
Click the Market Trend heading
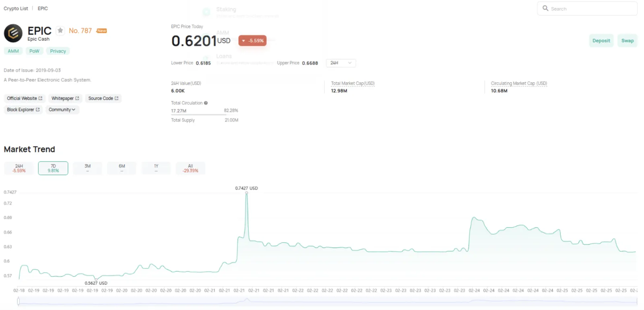(x=29, y=149)
